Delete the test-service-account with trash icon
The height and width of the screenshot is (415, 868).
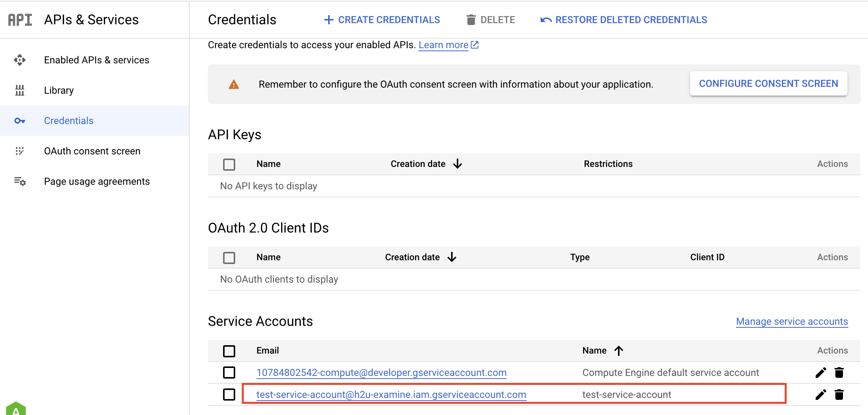tap(839, 395)
